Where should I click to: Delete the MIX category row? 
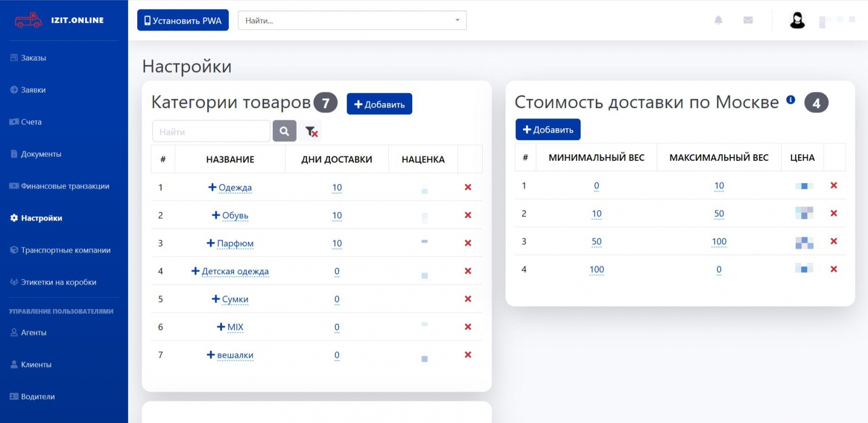click(x=468, y=327)
